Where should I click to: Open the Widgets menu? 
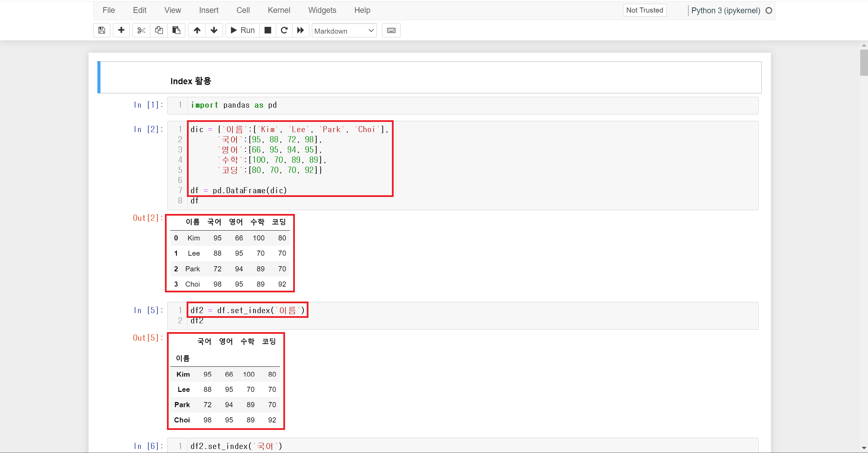322,10
